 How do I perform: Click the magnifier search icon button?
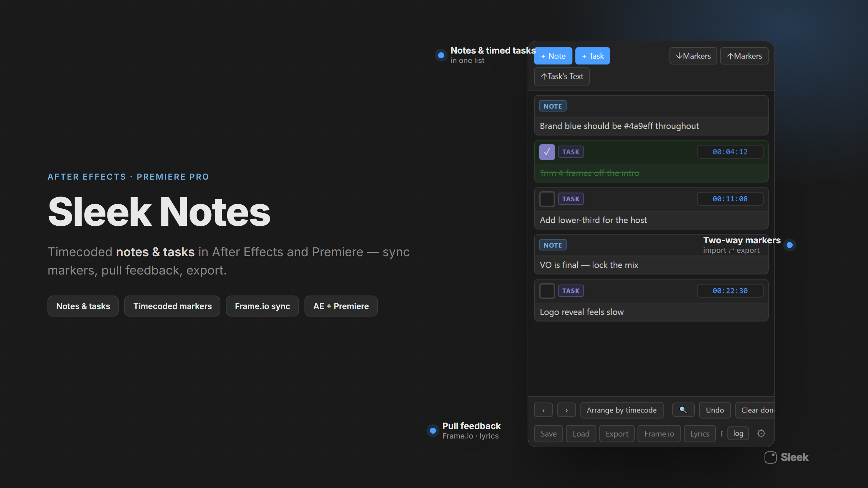coord(683,410)
